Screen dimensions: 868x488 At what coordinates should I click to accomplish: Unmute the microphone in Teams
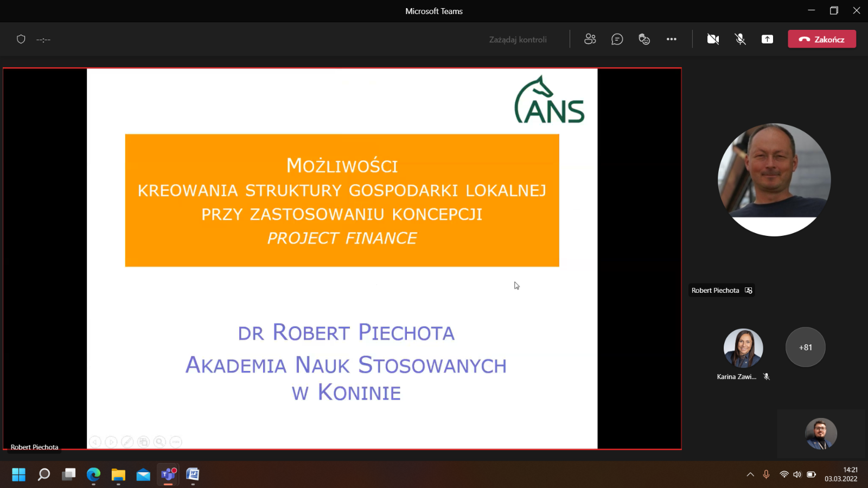[740, 39]
